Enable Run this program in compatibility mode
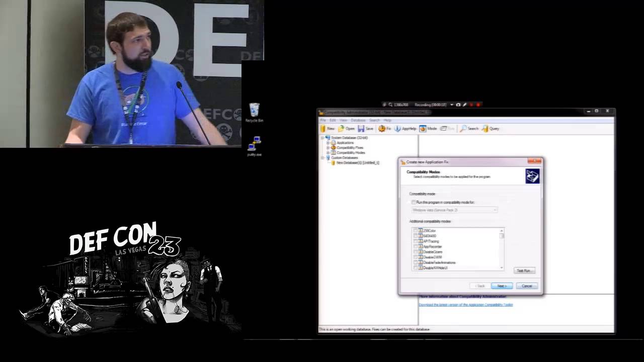Screen dimensions: 644x362 [x=414, y=202]
